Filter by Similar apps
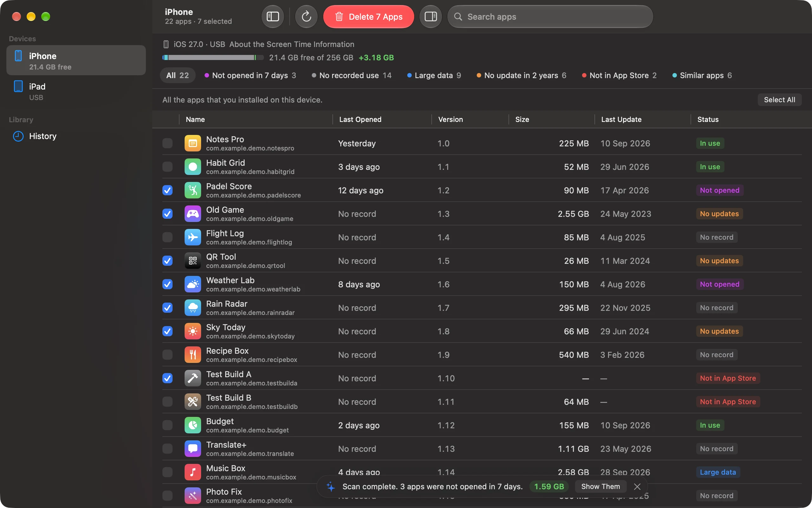The width and height of the screenshot is (812, 508). click(x=702, y=75)
